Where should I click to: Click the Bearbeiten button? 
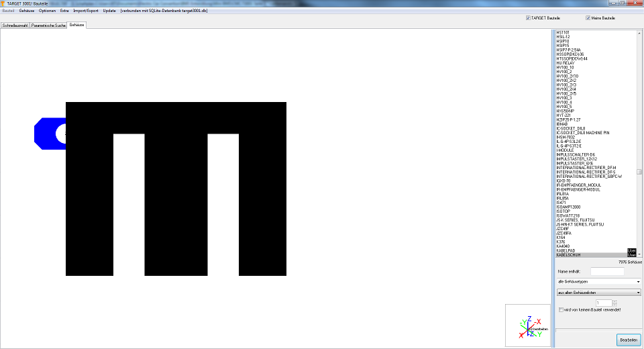coord(629,340)
